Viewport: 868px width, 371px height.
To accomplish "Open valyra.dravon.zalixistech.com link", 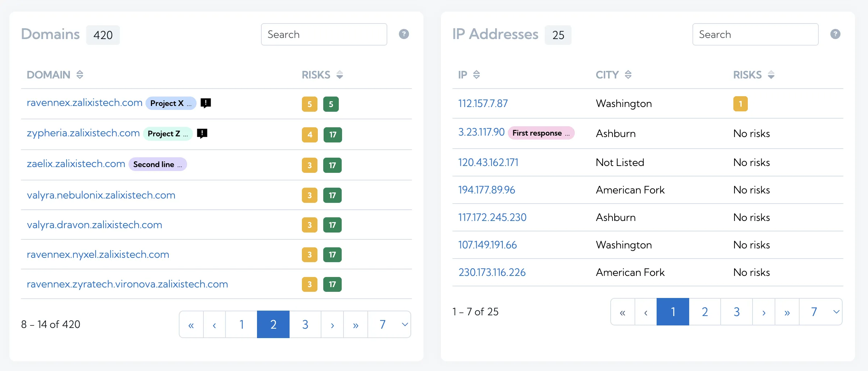I will pos(94,225).
